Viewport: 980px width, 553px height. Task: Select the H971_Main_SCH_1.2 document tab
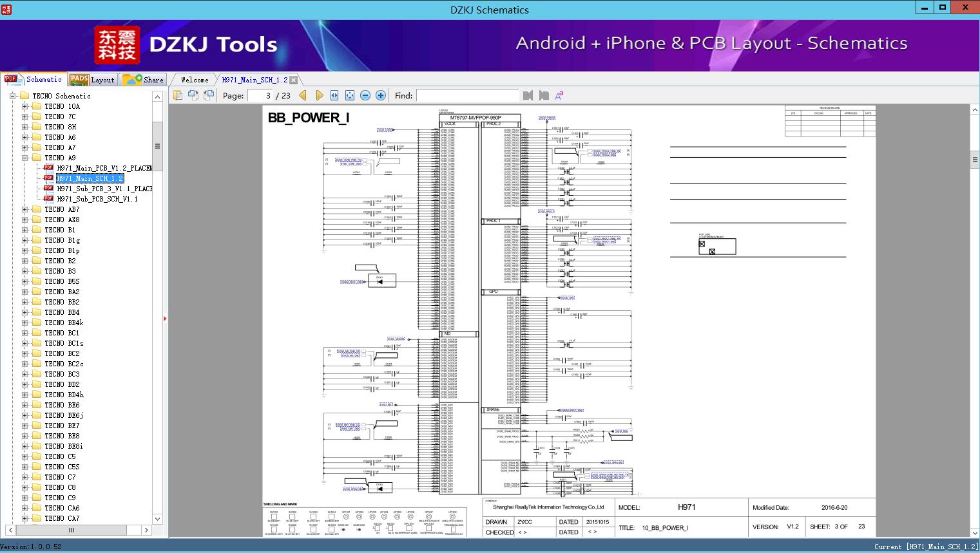click(255, 80)
